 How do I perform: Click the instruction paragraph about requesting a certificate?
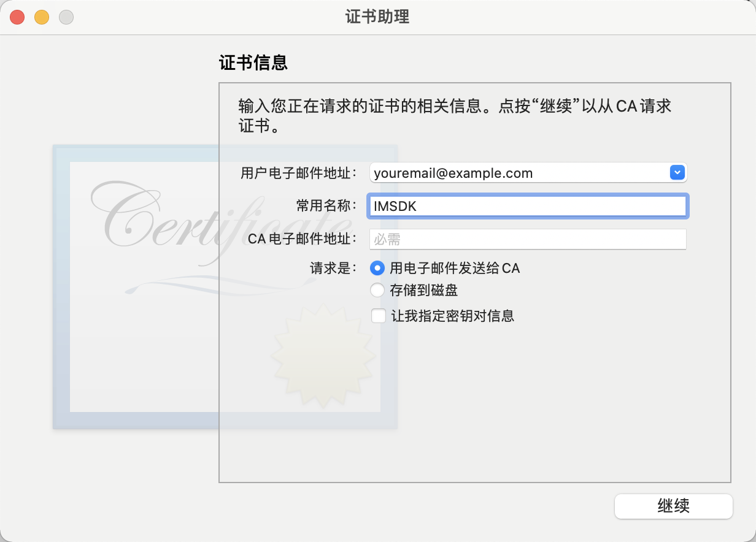pyautogui.click(x=455, y=116)
